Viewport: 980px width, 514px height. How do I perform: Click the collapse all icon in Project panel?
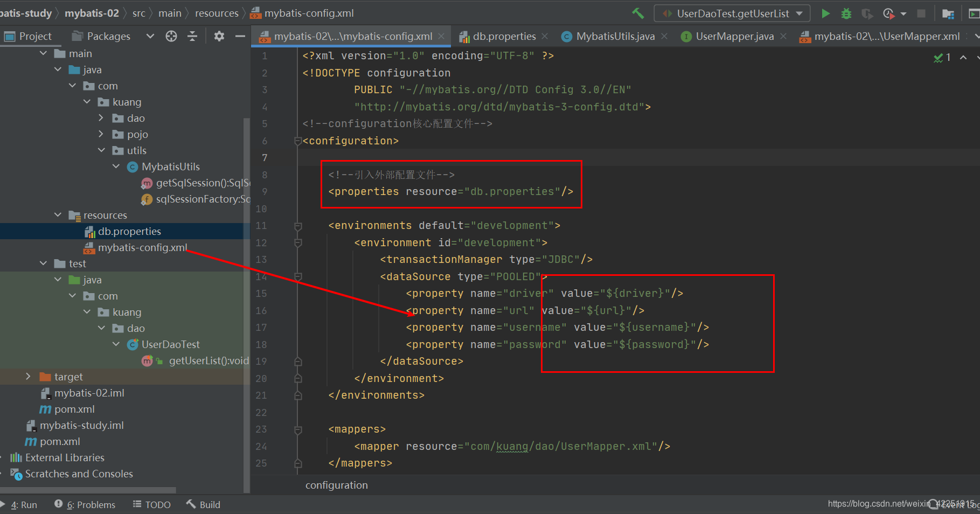point(192,36)
